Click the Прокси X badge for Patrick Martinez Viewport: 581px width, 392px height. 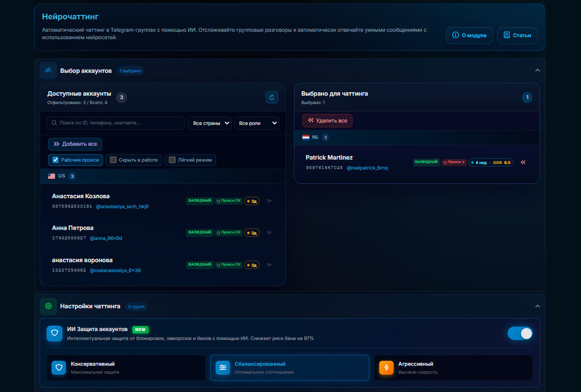pos(454,162)
